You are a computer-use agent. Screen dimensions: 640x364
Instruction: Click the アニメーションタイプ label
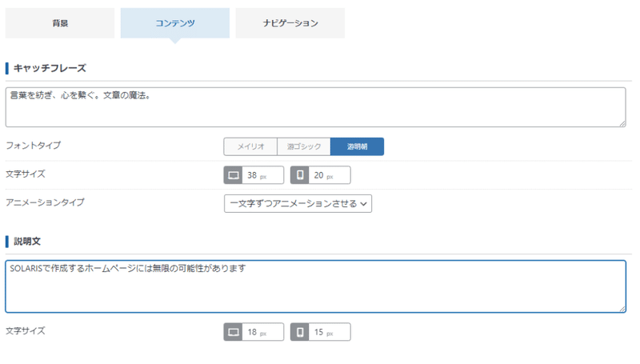45,202
